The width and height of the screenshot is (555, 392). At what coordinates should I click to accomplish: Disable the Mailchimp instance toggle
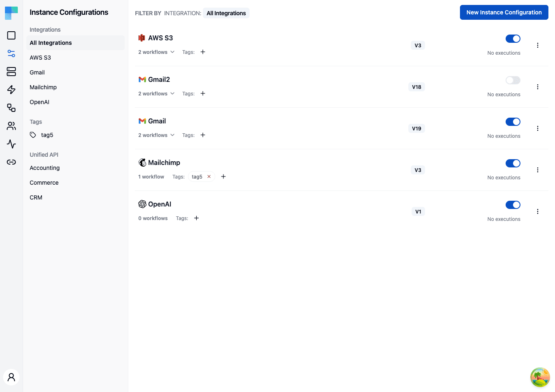pyautogui.click(x=513, y=163)
